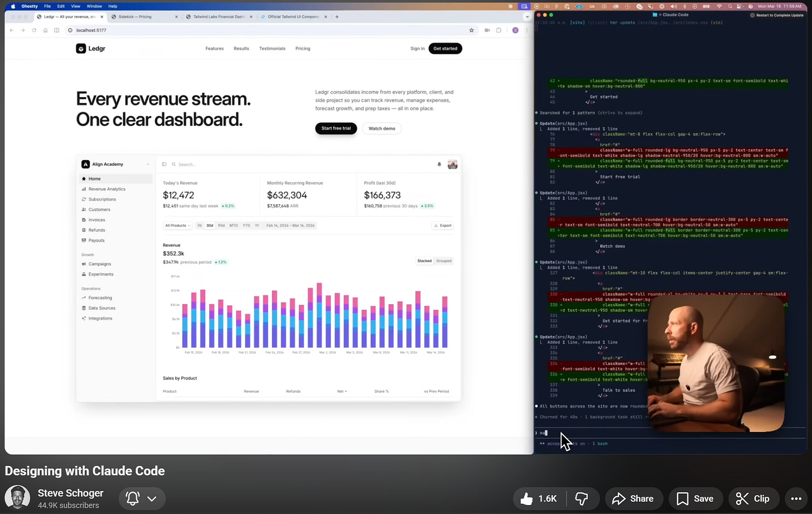Click the Start free trial hero button
Viewport: 812px width, 514px height.
click(336, 128)
